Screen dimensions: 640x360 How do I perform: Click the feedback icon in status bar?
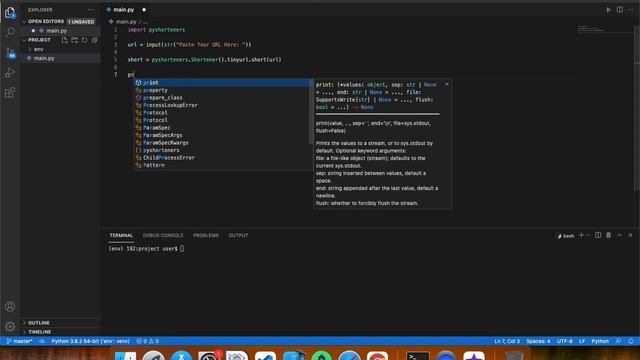click(x=619, y=341)
